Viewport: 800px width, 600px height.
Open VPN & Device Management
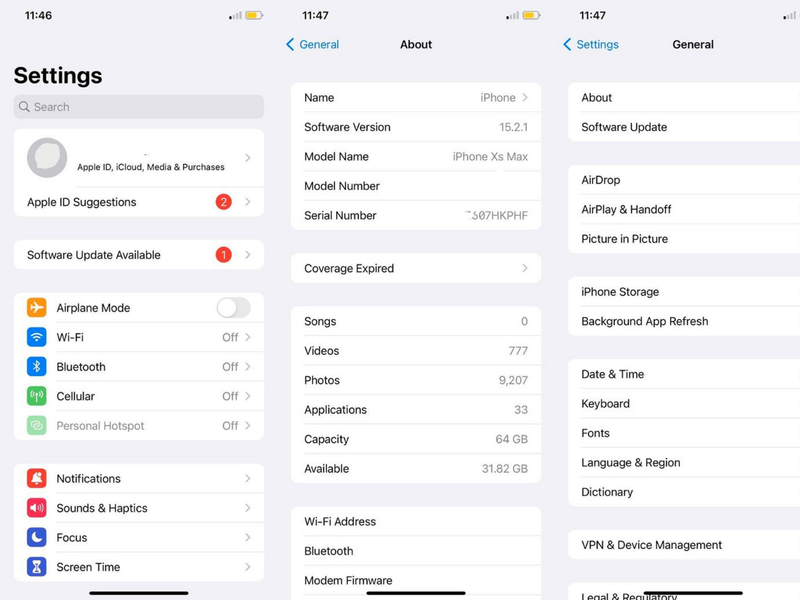[x=684, y=545]
